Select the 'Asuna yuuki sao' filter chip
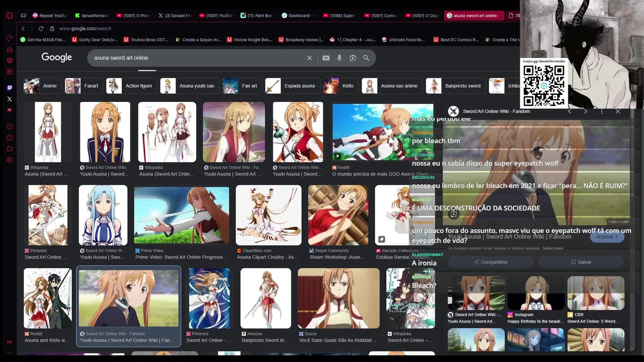This screenshot has width=644, height=362. (x=190, y=86)
